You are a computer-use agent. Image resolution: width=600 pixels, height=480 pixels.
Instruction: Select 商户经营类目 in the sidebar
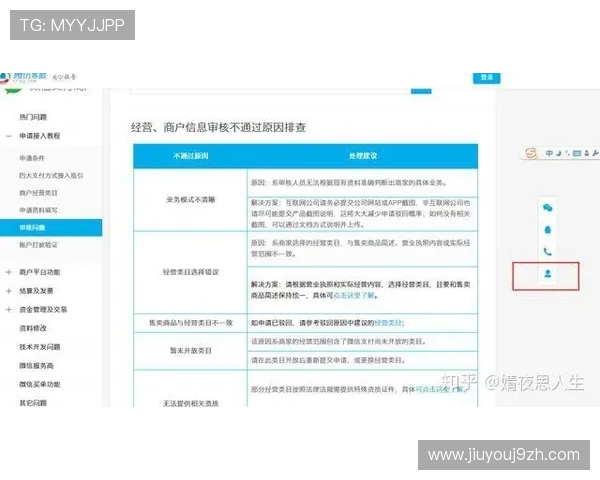[x=38, y=193]
